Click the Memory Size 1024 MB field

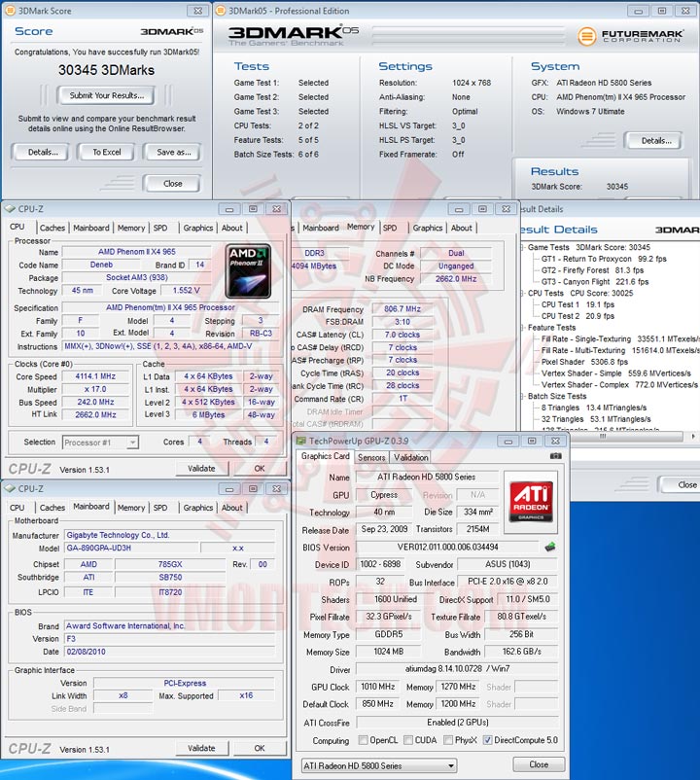click(x=388, y=652)
